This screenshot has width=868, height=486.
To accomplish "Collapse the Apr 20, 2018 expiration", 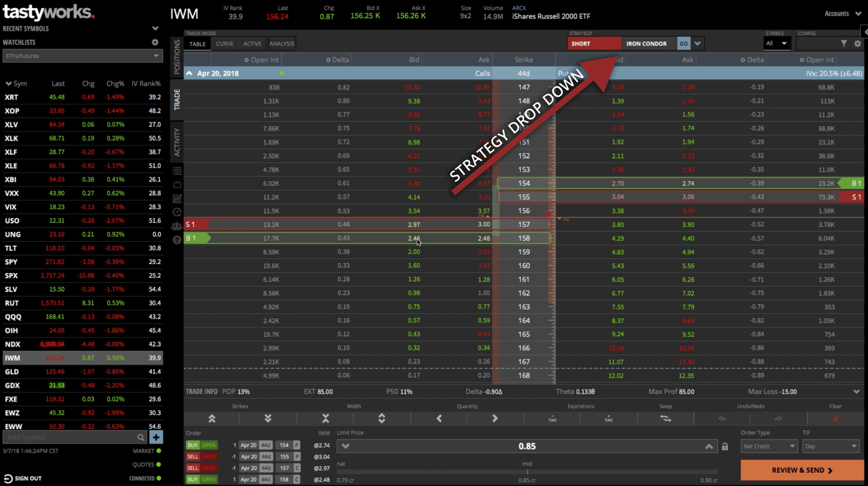I will click(189, 73).
